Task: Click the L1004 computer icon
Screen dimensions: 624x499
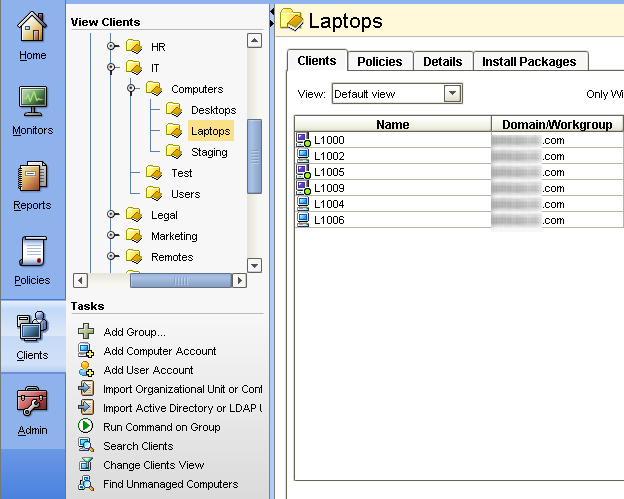Action: tap(303, 203)
